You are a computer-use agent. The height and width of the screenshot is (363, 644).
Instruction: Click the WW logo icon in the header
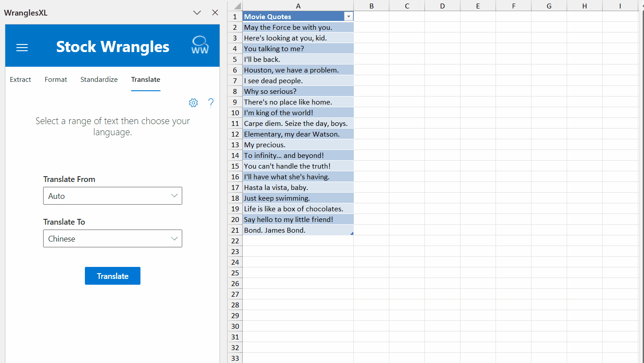coord(200,45)
